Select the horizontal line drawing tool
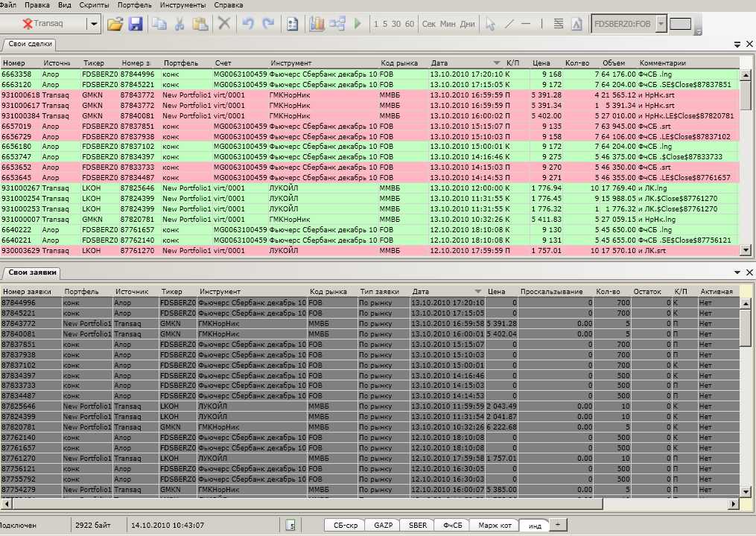This screenshot has height=536, width=756. pos(526,24)
